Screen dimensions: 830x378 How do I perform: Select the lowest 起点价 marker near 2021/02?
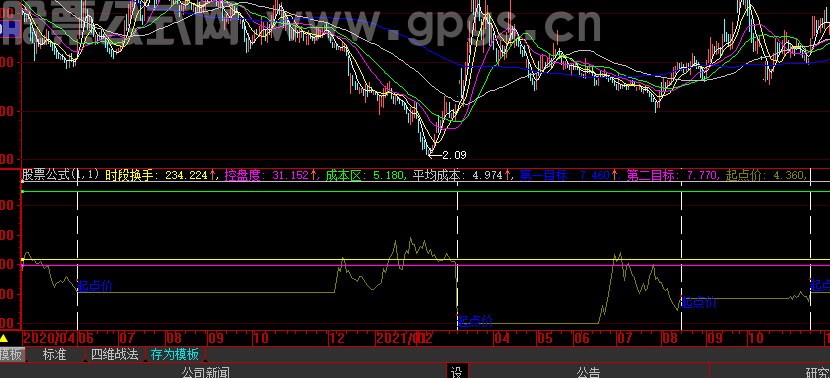[475, 321]
